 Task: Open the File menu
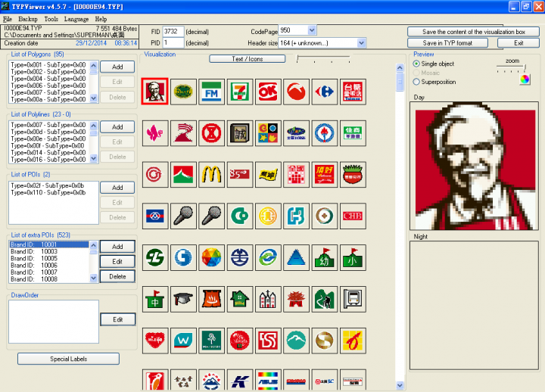(x=8, y=19)
